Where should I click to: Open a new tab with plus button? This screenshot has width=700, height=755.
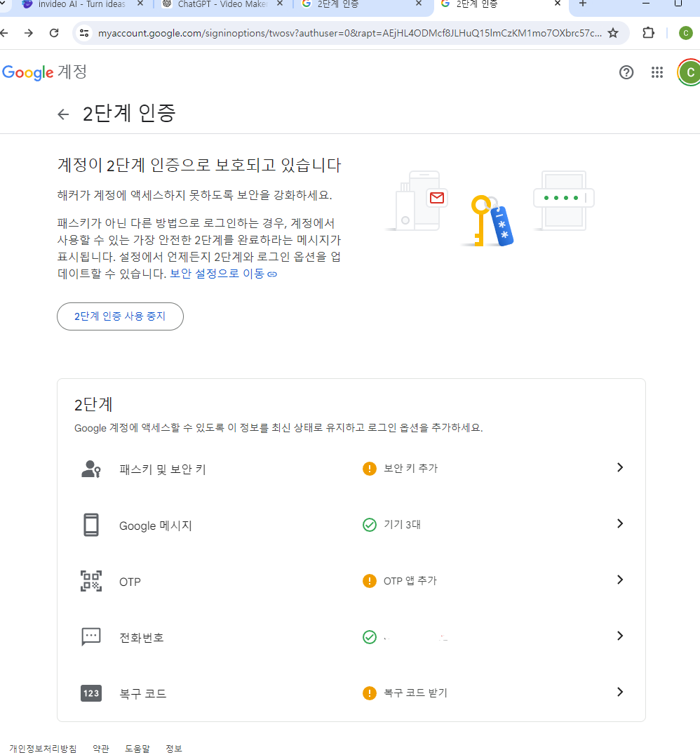[x=583, y=4]
